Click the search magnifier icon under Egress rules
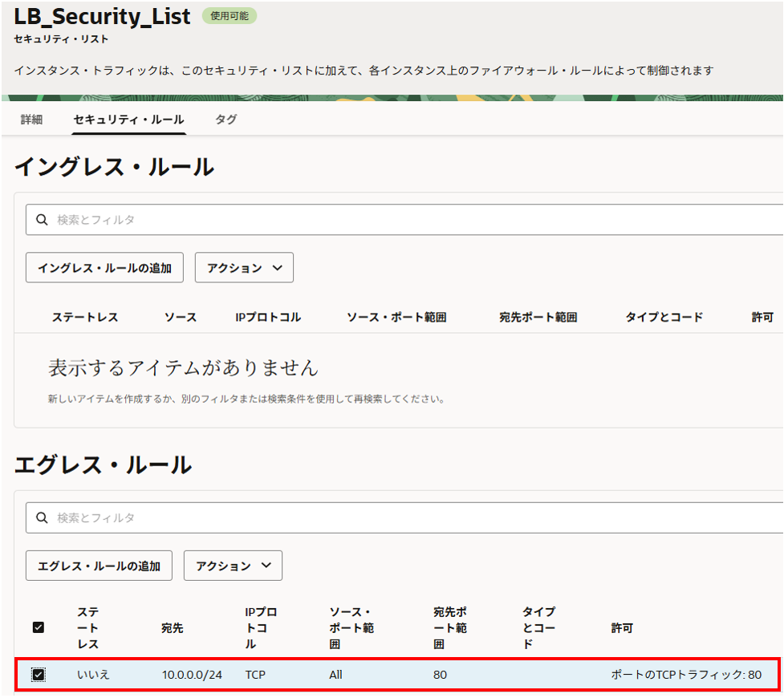This screenshot has height=698, width=784. [41, 518]
